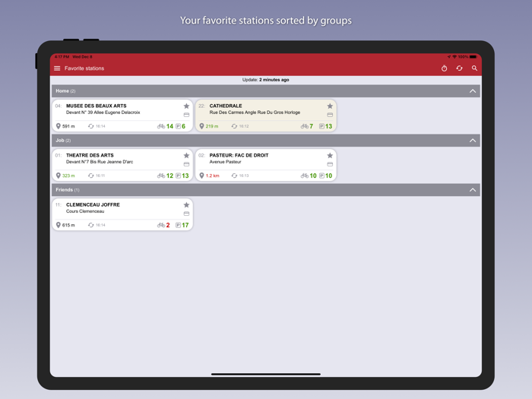532x399 pixels.
Task: Click refresh icon on Musee Des Beaux Arts card
Action: click(91, 126)
